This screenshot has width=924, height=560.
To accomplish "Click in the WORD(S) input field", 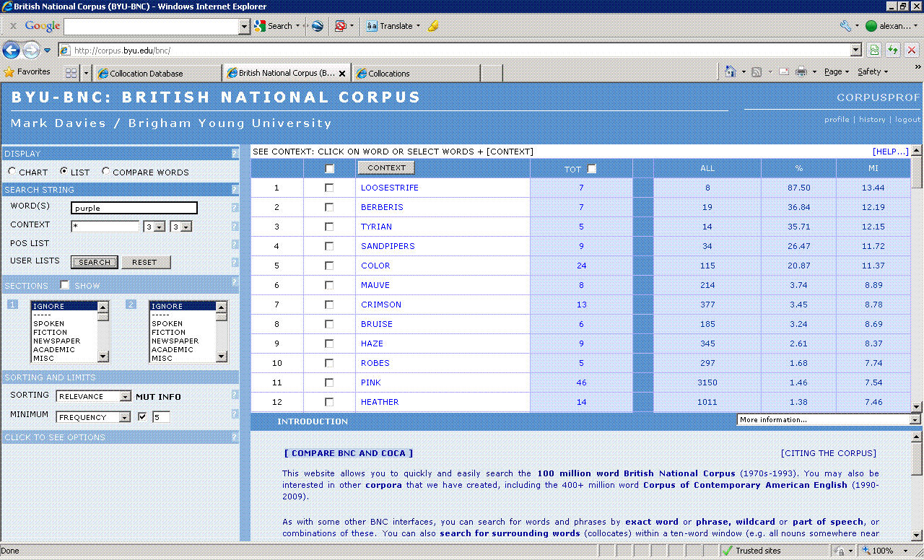I will click(x=134, y=208).
